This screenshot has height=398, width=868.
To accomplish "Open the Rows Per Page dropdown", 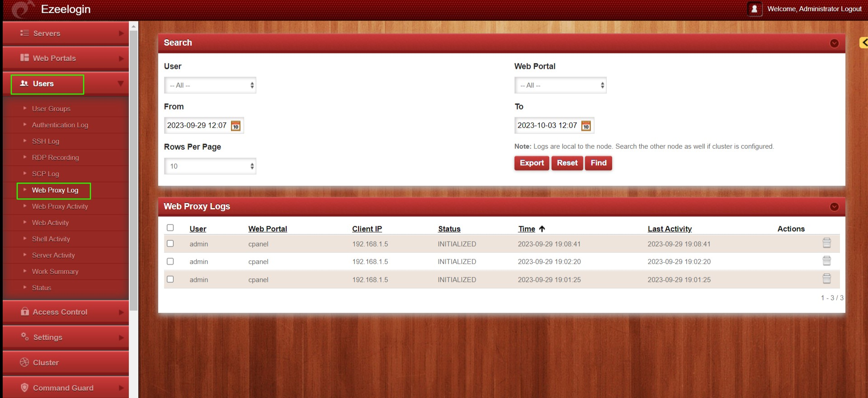I will (x=210, y=166).
